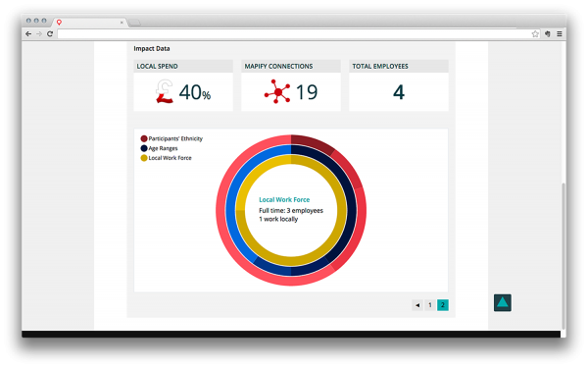This screenshot has width=588, height=368.
Task: Bookmark page with the star icon
Action: (x=535, y=33)
